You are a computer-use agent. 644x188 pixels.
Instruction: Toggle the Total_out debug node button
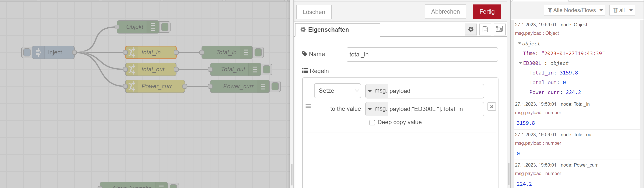267,70
